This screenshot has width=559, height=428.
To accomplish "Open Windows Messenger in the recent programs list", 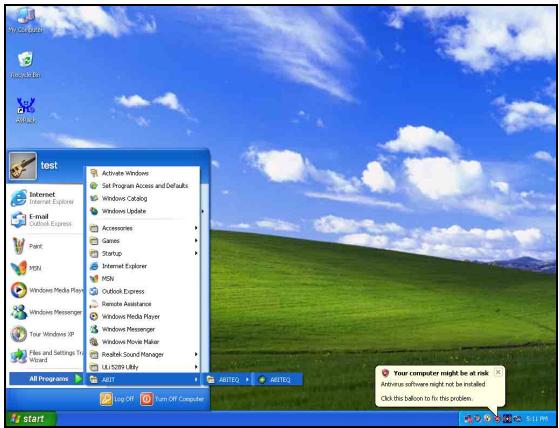I will (x=45, y=312).
